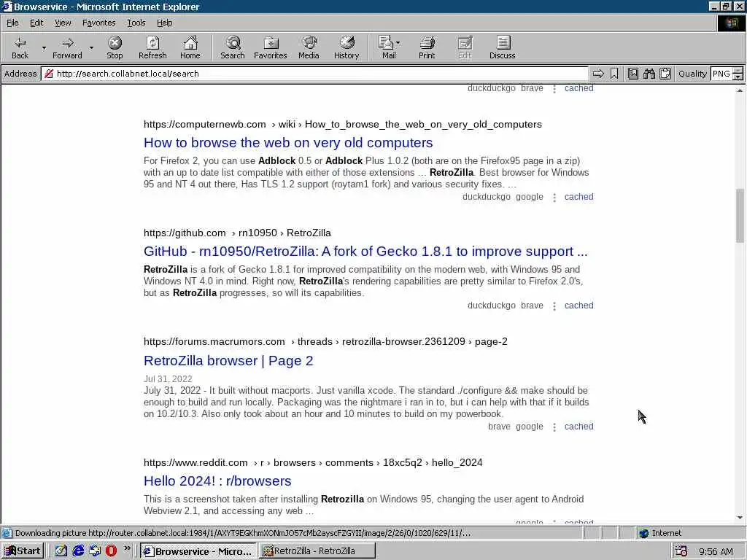Click the https://forums.macrumors.com URL text
The height and width of the screenshot is (560, 747).
pyautogui.click(x=214, y=341)
